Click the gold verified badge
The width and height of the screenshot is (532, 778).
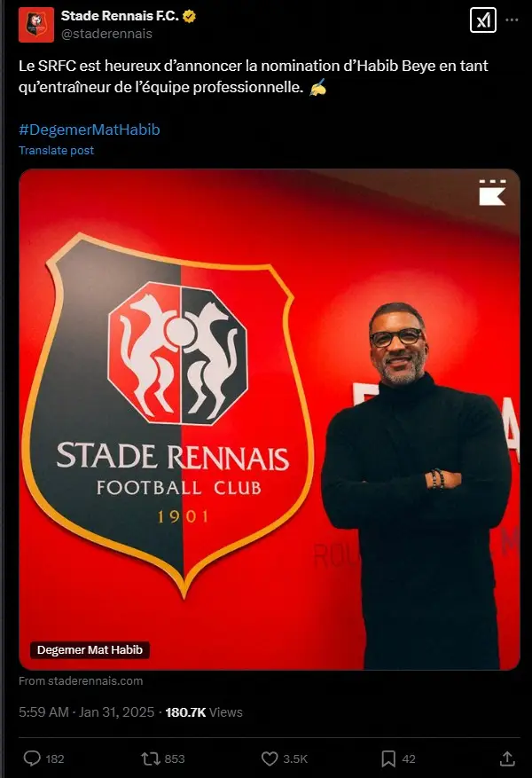(189, 16)
